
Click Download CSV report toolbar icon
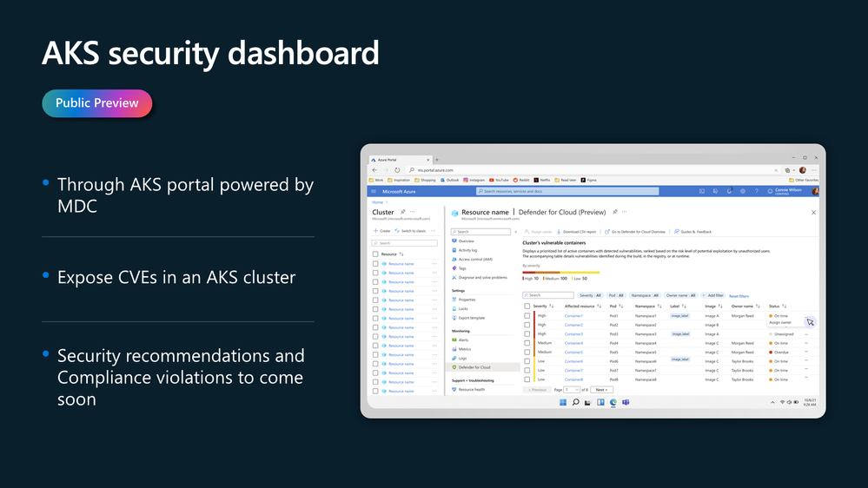tap(559, 232)
